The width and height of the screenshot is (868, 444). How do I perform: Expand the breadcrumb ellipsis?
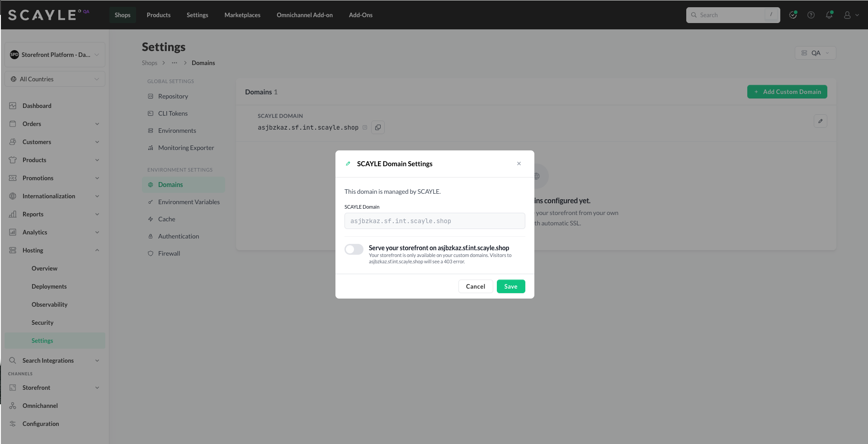tap(175, 63)
